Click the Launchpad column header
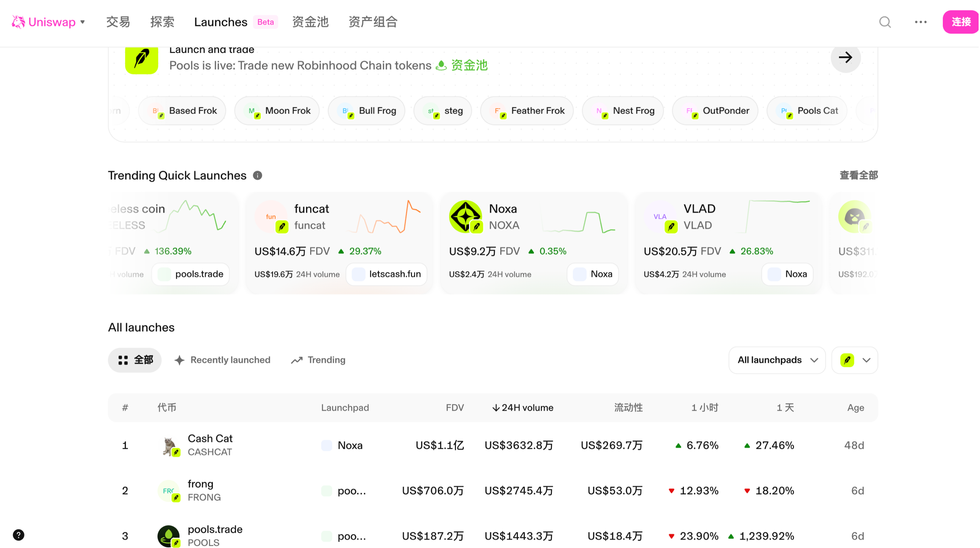The height and width of the screenshot is (548, 980). (x=345, y=408)
